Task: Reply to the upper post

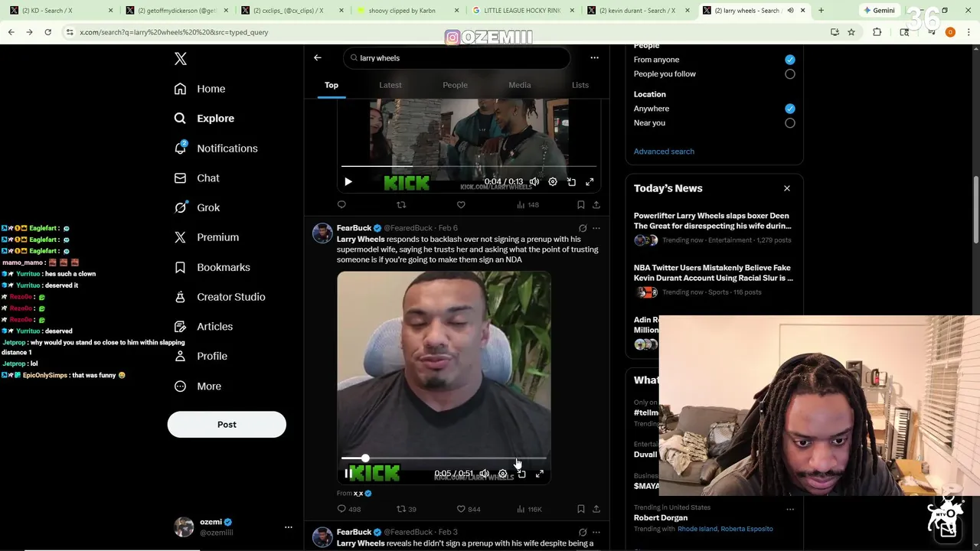Action: (x=341, y=204)
